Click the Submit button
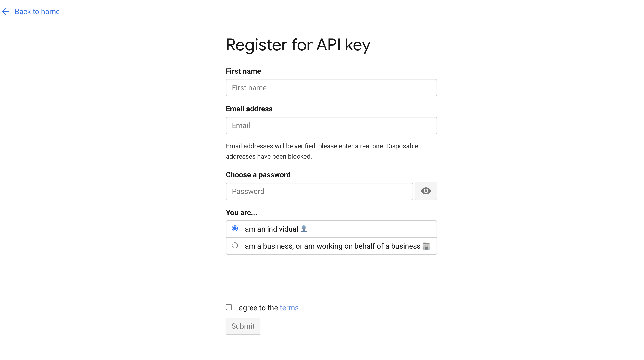 click(243, 326)
